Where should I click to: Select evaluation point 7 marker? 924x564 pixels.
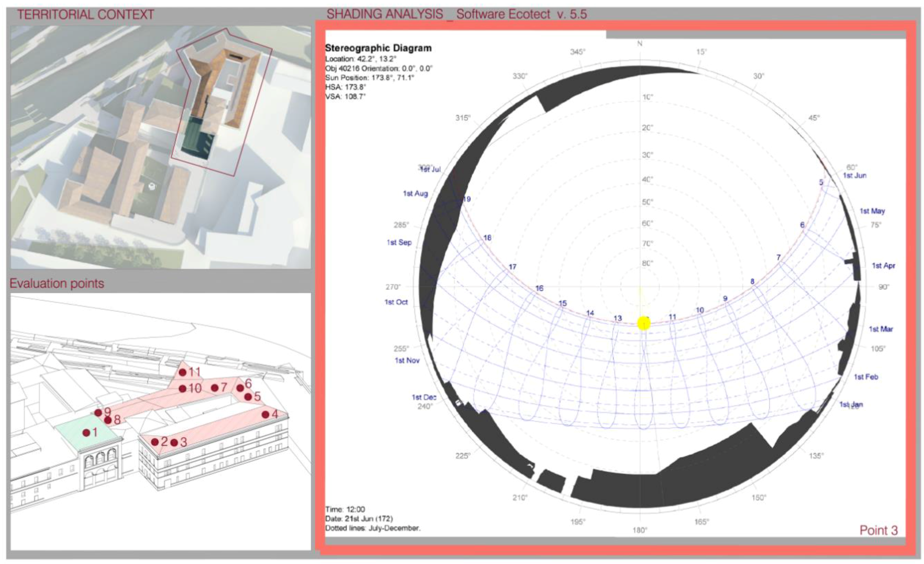click(x=214, y=388)
